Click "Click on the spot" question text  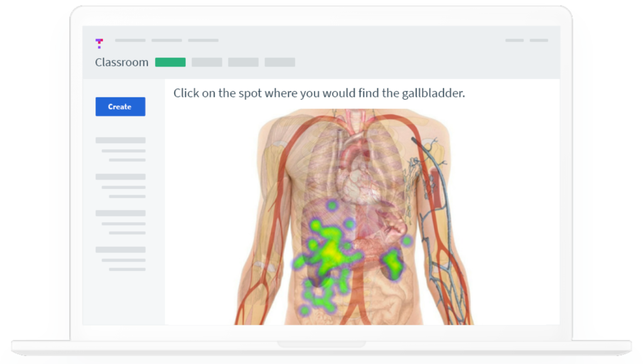[319, 93]
